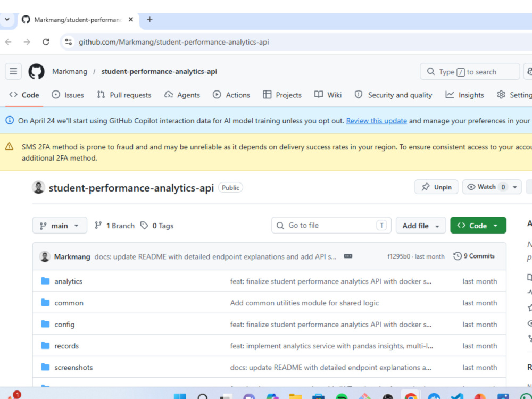Image resolution: width=532 pixels, height=399 pixels.
Task: Click the browser back arrow
Action: [9, 42]
